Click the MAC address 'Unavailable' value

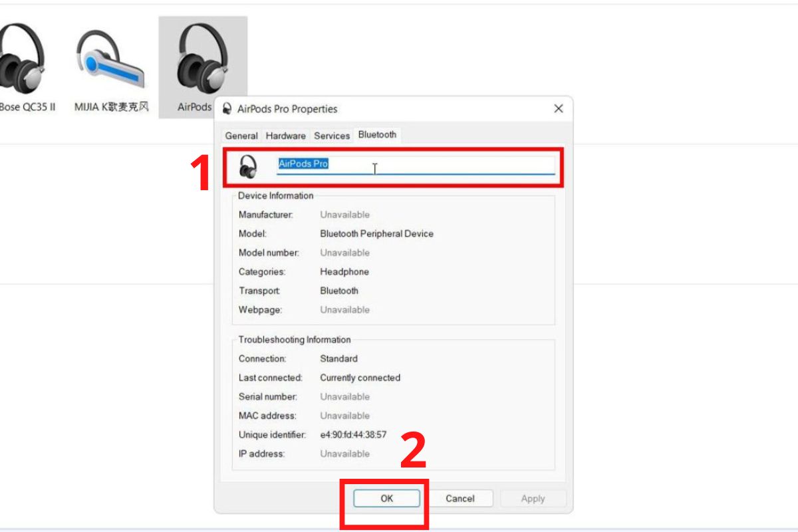tap(344, 416)
